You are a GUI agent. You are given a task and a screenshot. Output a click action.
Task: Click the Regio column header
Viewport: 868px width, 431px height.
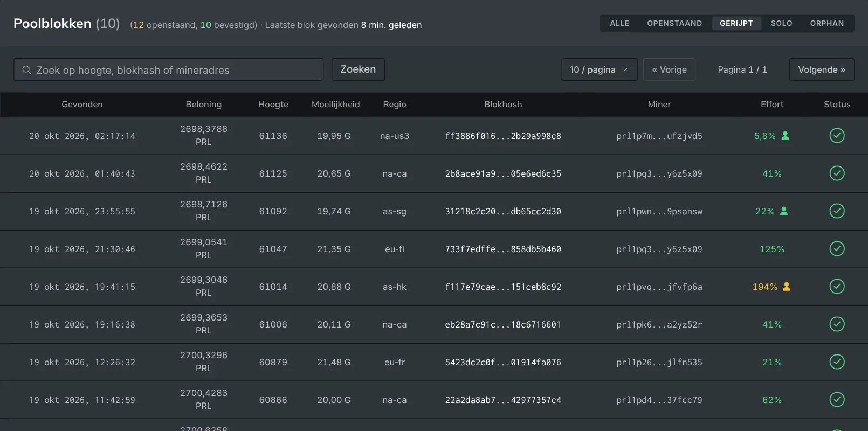tap(395, 105)
